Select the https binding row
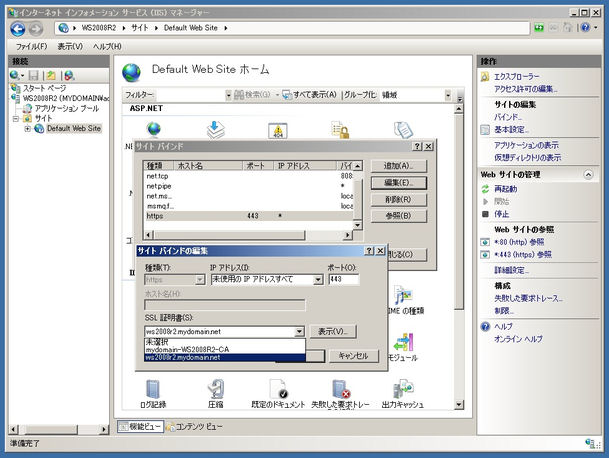Screen dimensions: 609x458 (x=249, y=216)
